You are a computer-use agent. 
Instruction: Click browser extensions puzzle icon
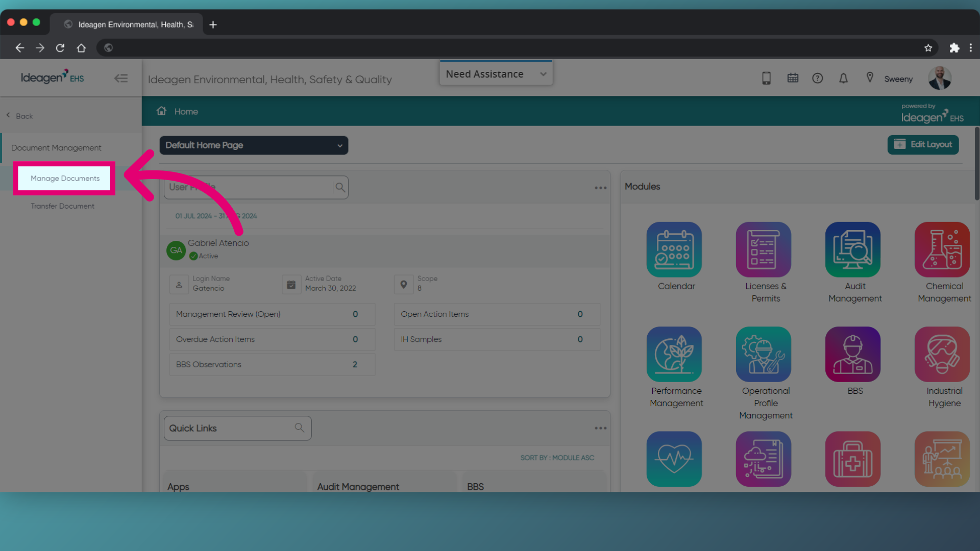pyautogui.click(x=954, y=47)
